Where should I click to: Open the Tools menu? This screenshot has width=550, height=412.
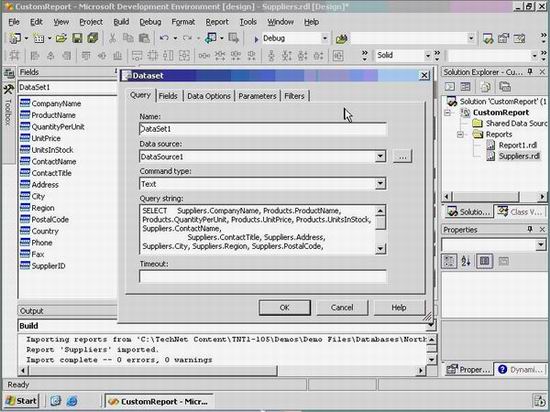(x=248, y=22)
